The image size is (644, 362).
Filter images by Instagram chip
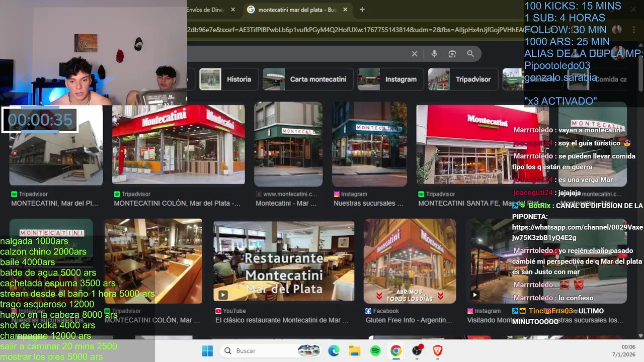[x=390, y=79]
